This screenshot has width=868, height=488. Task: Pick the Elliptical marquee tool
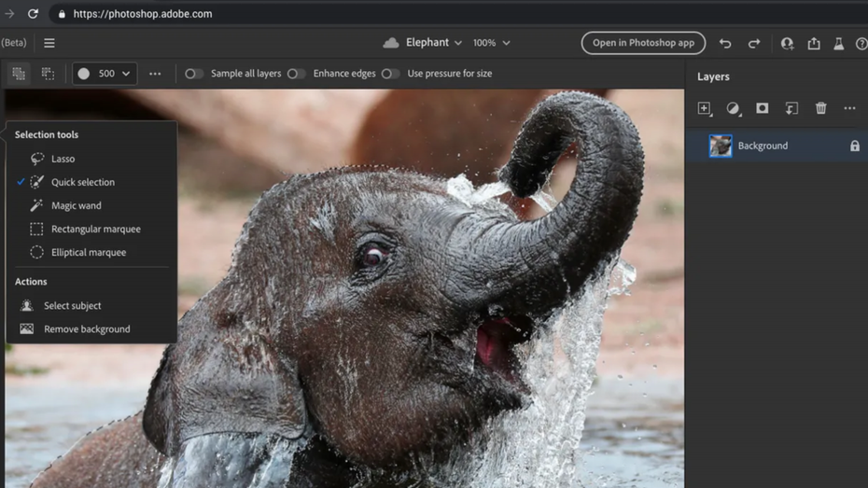click(x=88, y=252)
